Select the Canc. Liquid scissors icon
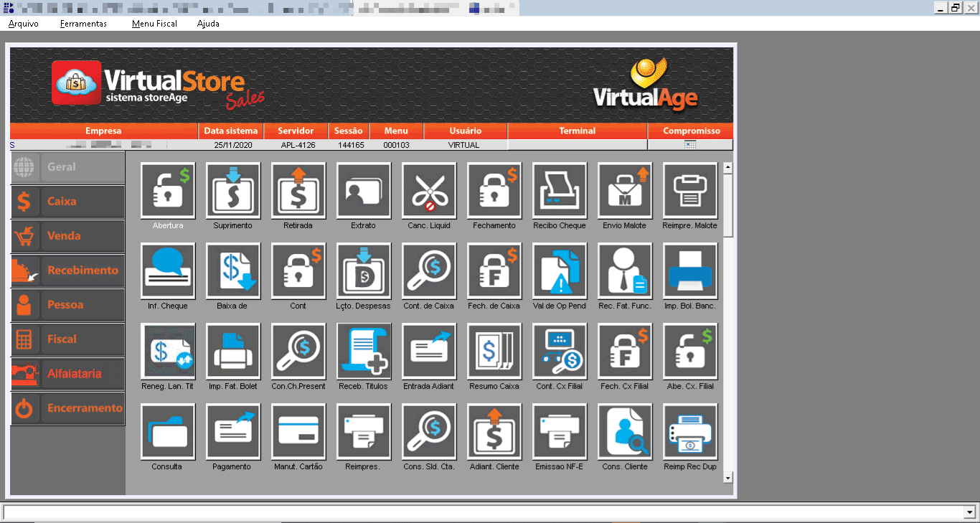This screenshot has height=523, width=980. [x=429, y=190]
